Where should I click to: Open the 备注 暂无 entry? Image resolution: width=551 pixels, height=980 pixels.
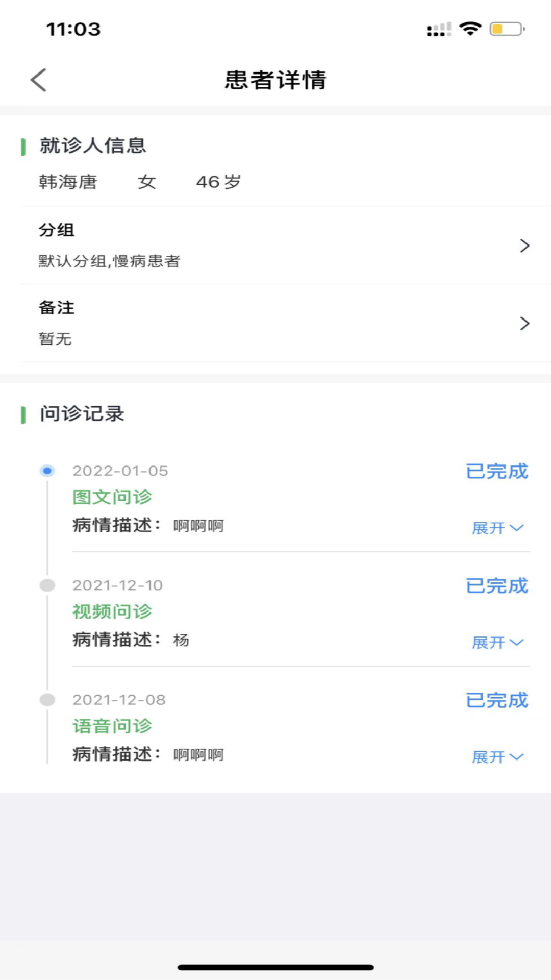tap(55, 338)
